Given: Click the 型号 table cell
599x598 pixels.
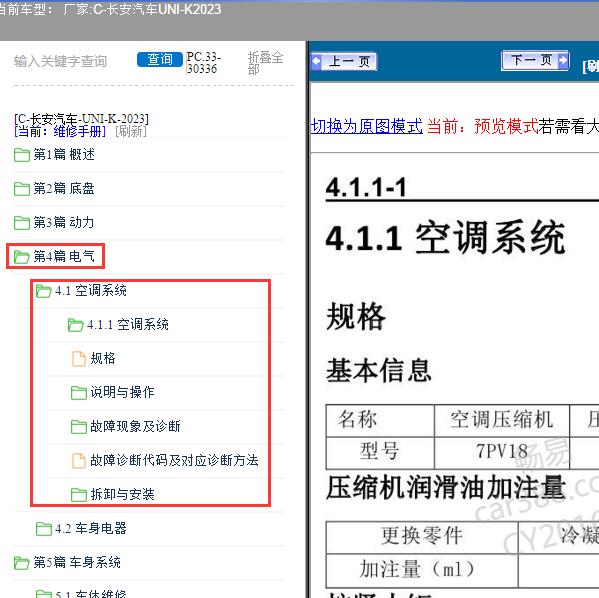Looking at the screenshot, I should tap(380, 452).
